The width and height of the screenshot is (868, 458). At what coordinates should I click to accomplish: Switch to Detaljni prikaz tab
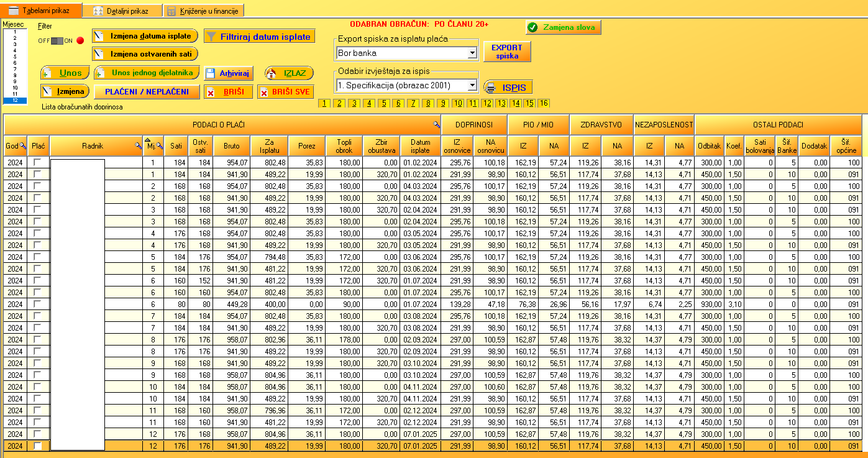coord(122,11)
